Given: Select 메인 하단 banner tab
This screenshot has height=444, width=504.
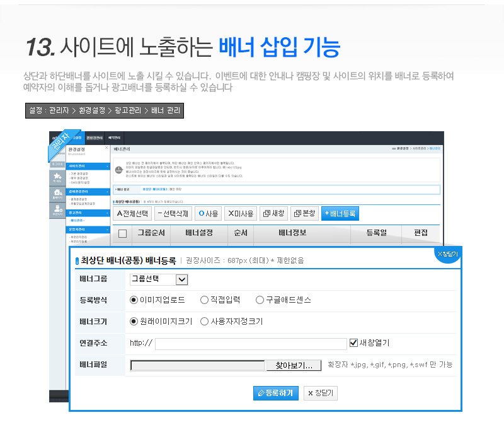Looking at the screenshot, I should [x=176, y=189].
